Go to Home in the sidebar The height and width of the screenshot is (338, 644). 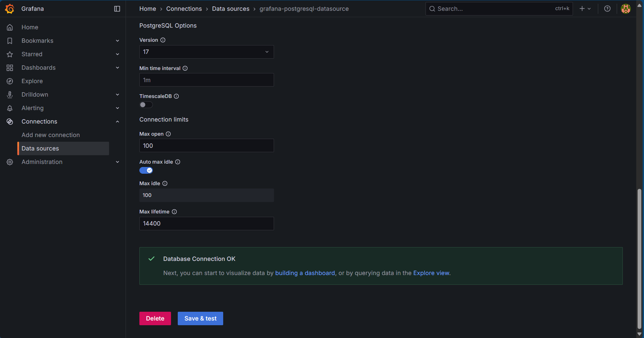point(30,27)
